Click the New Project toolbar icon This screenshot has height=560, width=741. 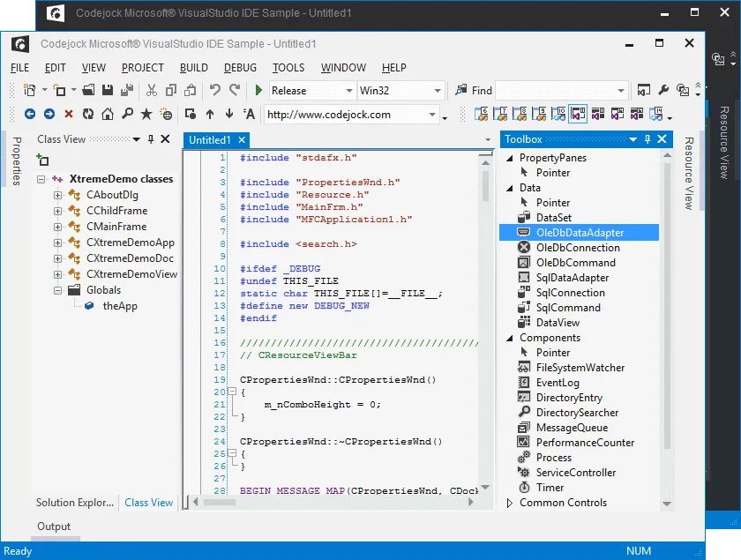coord(30,90)
